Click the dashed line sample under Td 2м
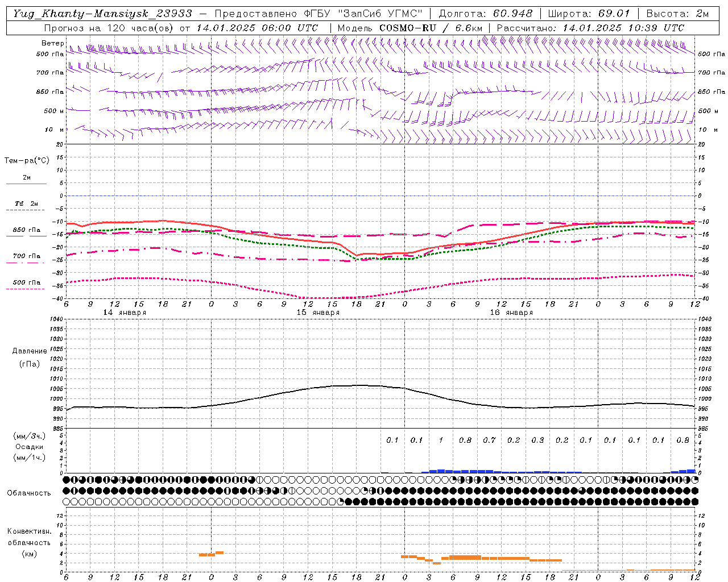The width and height of the screenshot is (728, 582). (x=26, y=210)
